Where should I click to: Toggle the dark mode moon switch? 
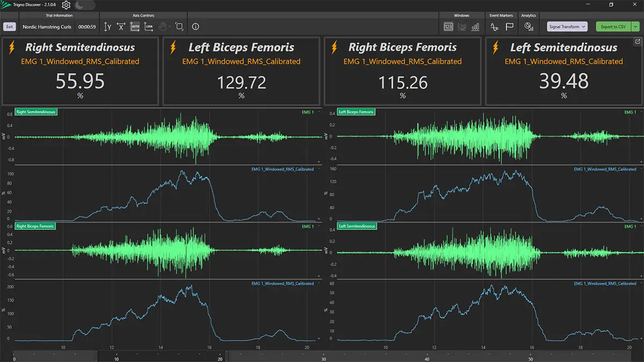click(x=85, y=5)
